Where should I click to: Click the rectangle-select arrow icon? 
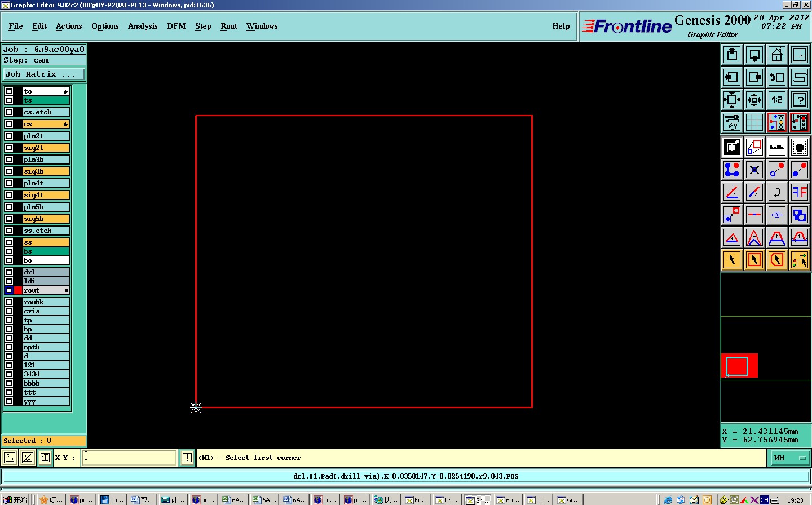(x=754, y=260)
